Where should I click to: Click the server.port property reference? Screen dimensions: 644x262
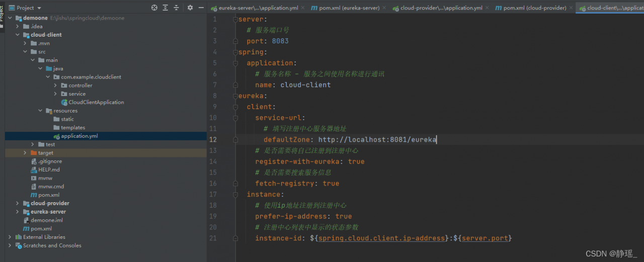pyautogui.click(x=485, y=238)
